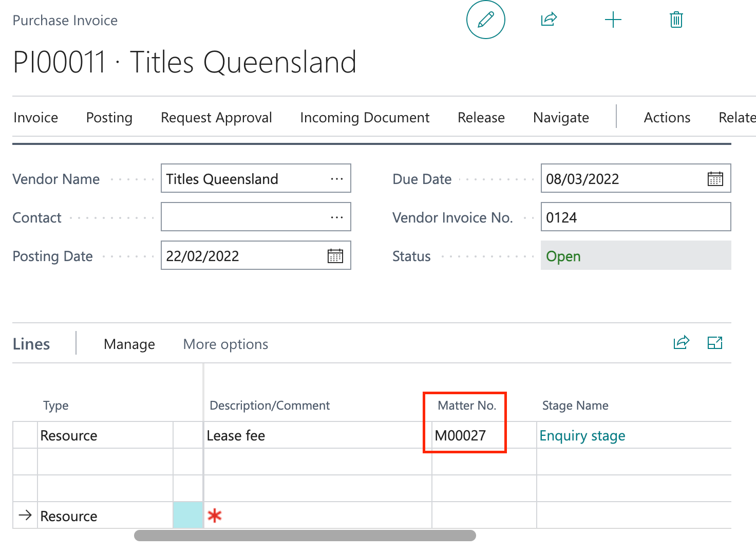Click the trash delete icon
Screen dimensions: 756x552
point(676,20)
